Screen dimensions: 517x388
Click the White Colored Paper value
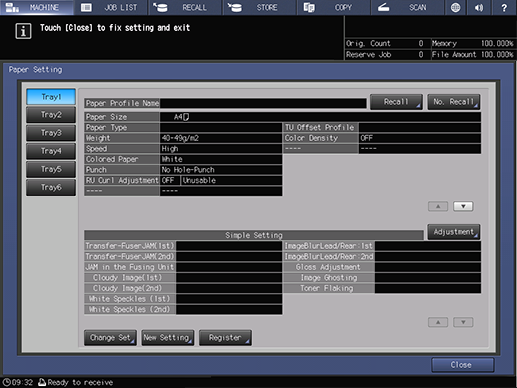point(221,159)
